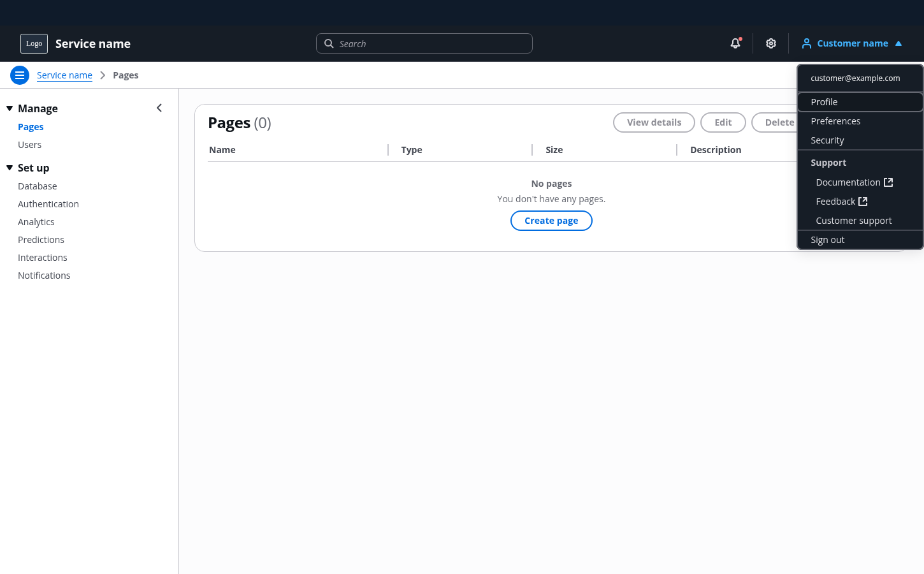Image resolution: width=924 pixels, height=574 pixels.
Task: Click the Create page button
Action: pyautogui.click(x=551, y=221)
